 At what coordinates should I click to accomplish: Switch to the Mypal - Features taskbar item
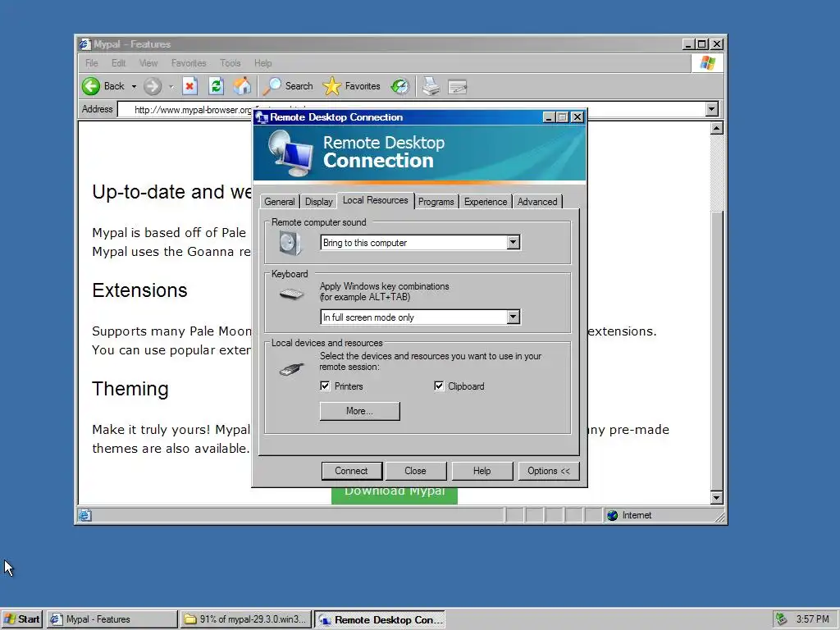coord(112,619)
